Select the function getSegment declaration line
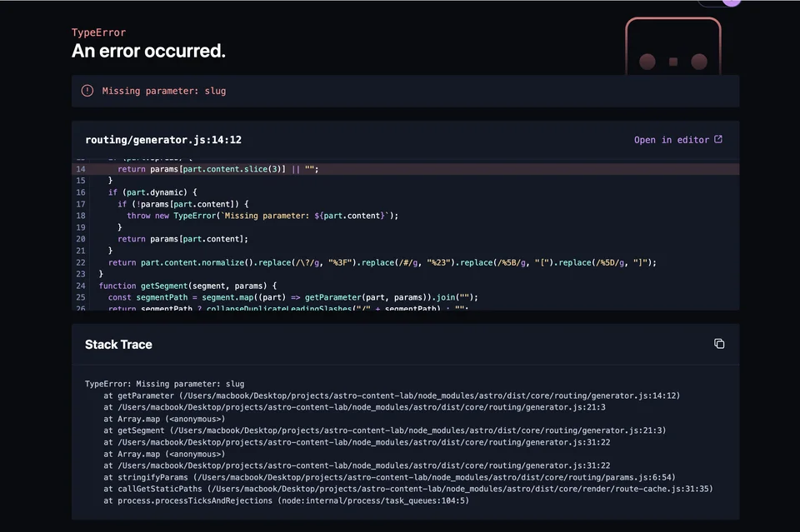 tap(187, 286)
